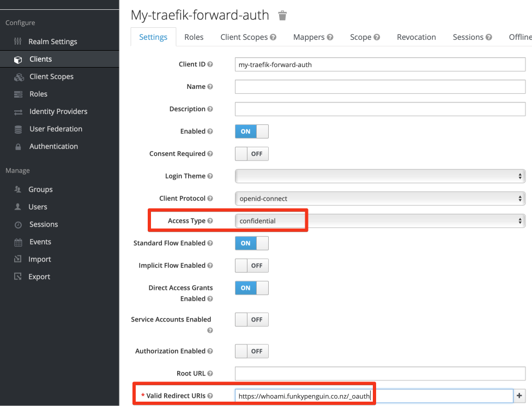Image resolution: width=532 pixels, height=406 pixels.
Task: Click the Events calendar icon in sidebar
Action: tap(18, 242)
